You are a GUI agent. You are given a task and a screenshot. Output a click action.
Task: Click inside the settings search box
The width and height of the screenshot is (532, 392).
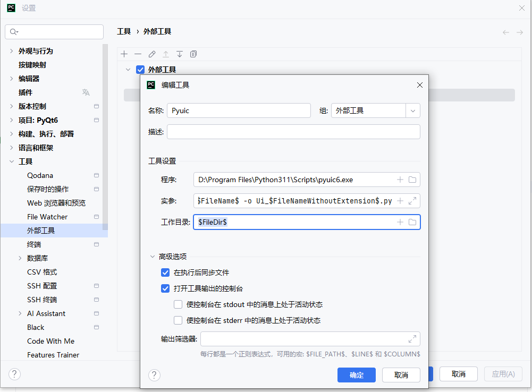54,31
